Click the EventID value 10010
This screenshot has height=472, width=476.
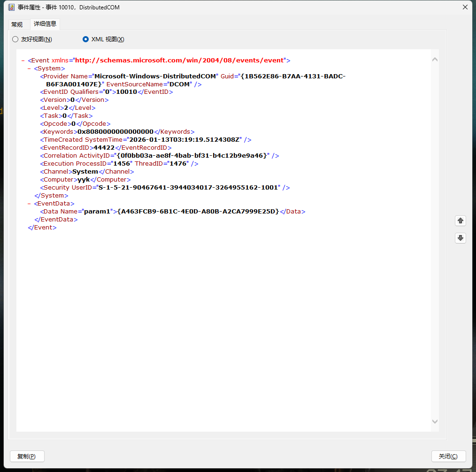(127, 92)
